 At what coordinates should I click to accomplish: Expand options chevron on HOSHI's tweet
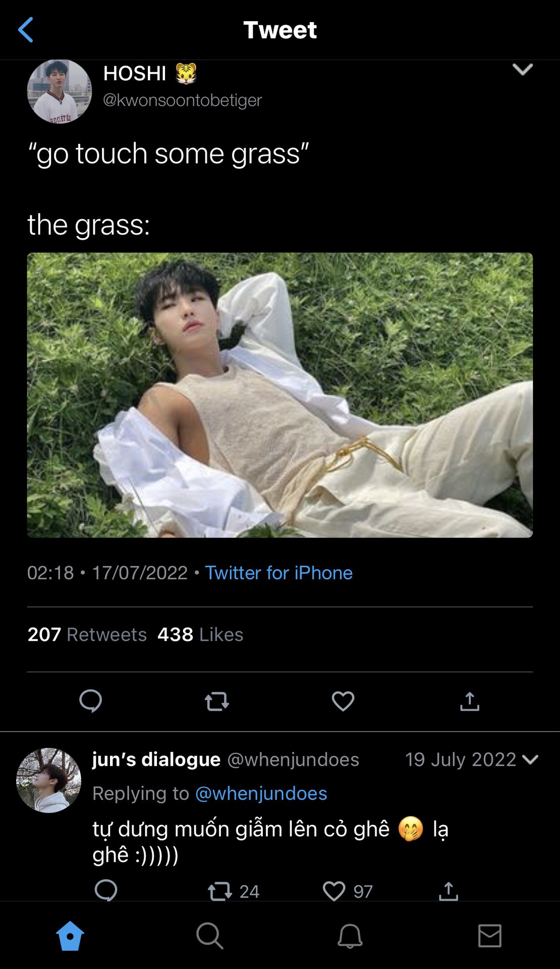pyautogui.click(x=523, y=69)
